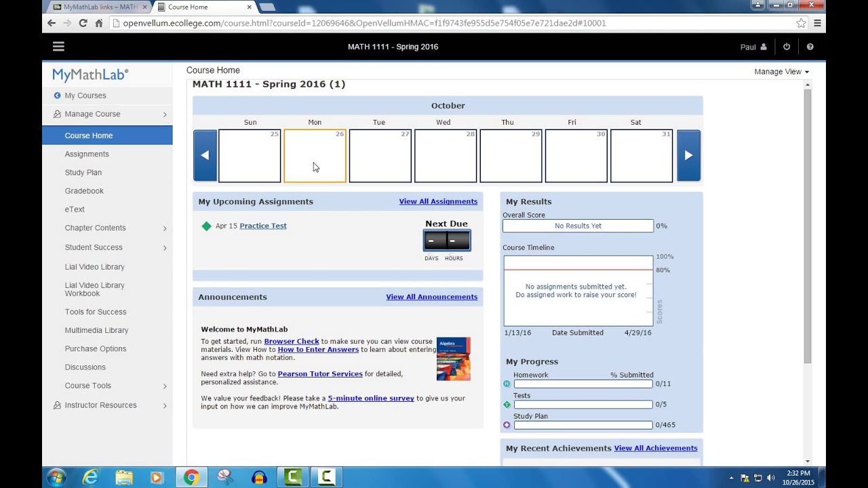Bookmark the page with the star icon
The image size is (868, 488).
801,23
